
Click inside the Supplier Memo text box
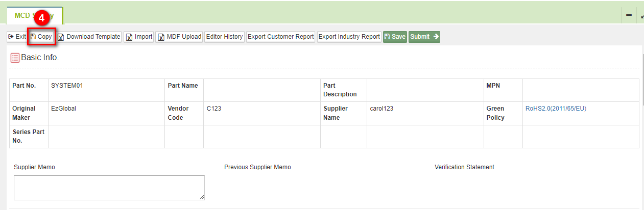click(x=109, y=188)
